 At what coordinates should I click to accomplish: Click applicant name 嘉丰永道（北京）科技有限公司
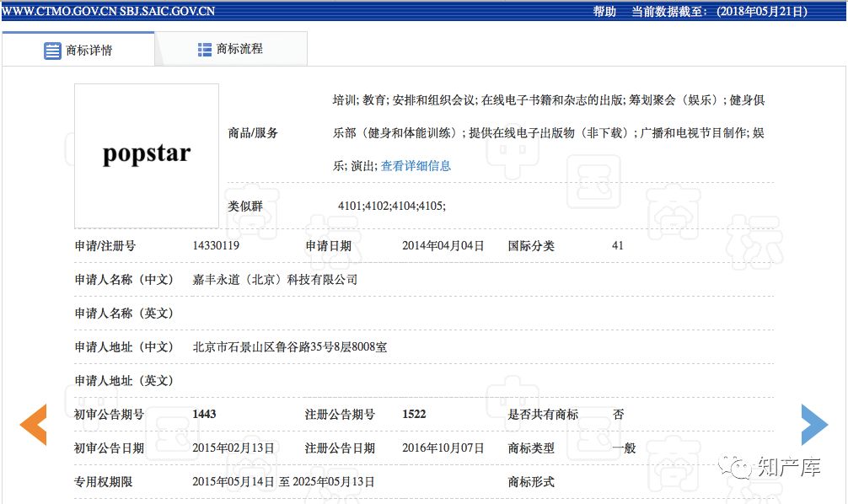pos(275,280)
